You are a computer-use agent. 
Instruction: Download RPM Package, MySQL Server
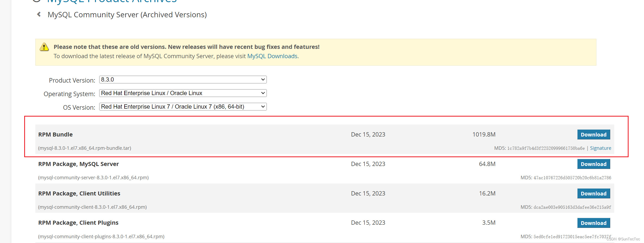coord(593,164)
